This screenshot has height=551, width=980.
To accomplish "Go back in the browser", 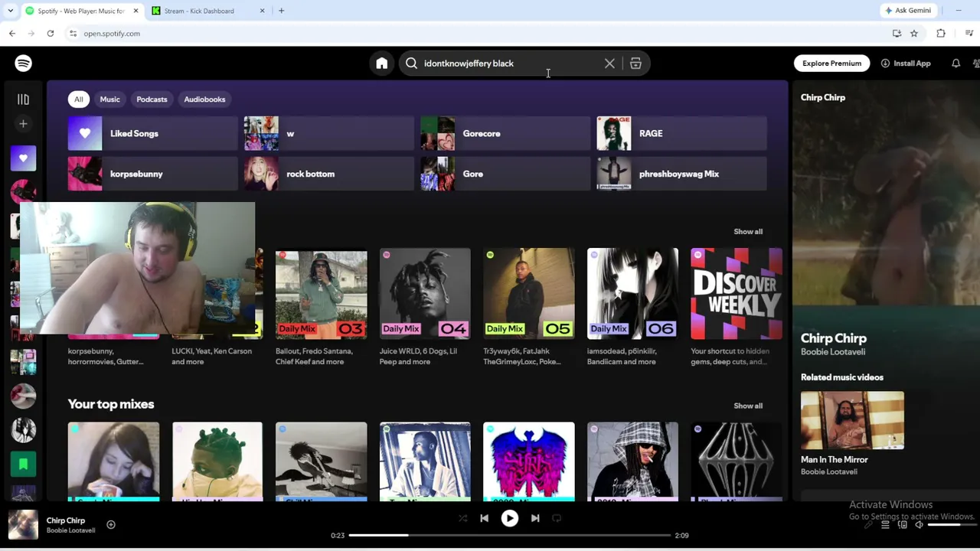I will tap(12, 34).
